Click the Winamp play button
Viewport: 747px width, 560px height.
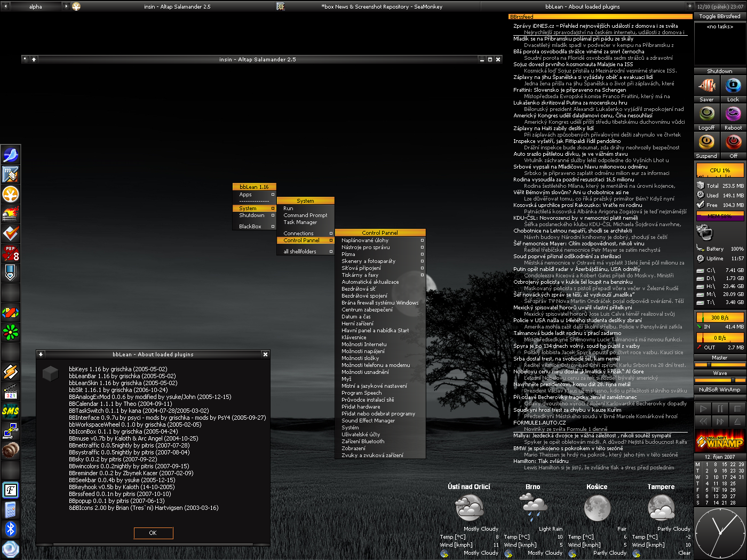click(x=703, y=409)
